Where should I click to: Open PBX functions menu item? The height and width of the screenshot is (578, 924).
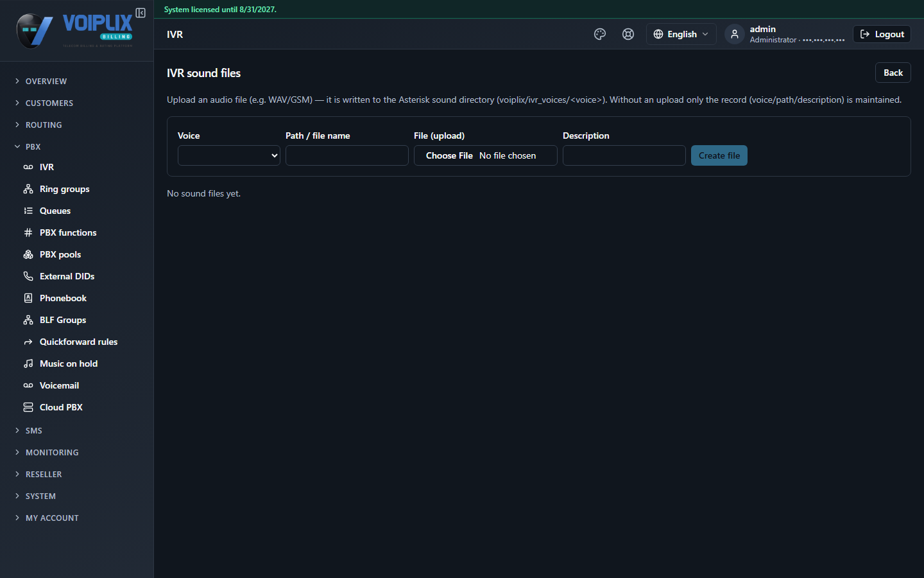point(81,232)
